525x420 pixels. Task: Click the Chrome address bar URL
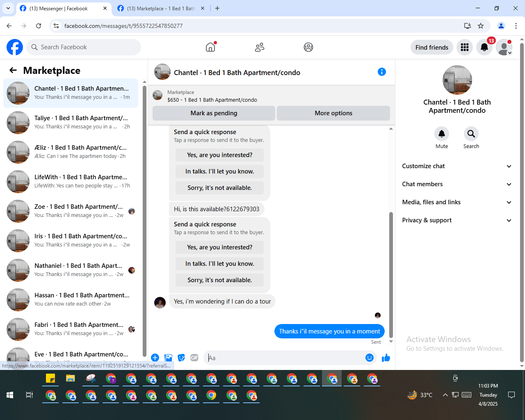[x=123, y=26]
